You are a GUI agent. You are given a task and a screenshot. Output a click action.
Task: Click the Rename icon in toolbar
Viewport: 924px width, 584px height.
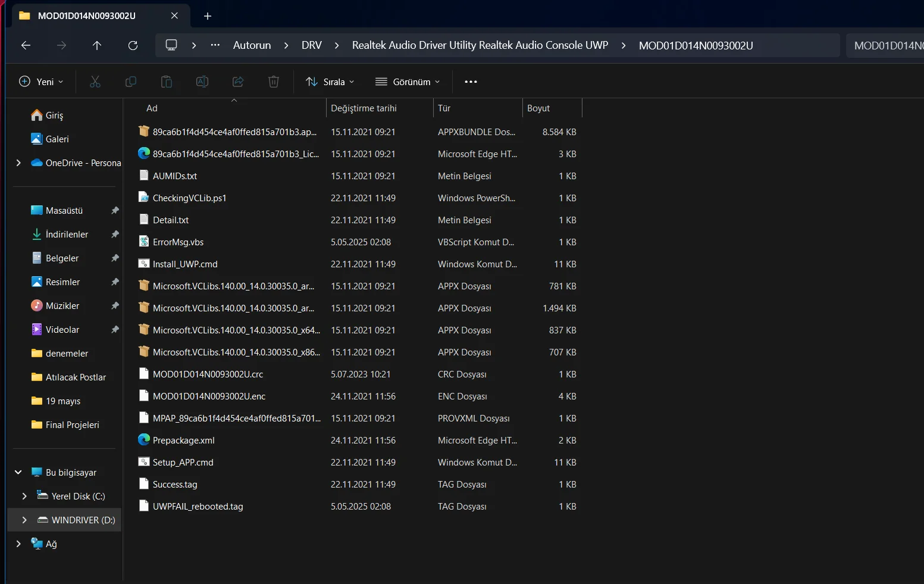click(202, 82)
